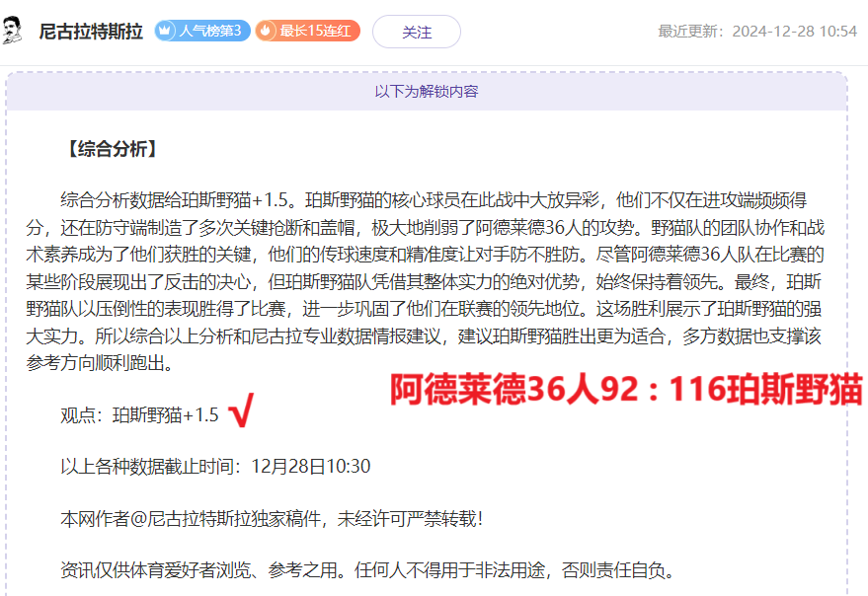Click the line starting 综合分析数据给珀斯野猫+1.5
Image resolution: width=868 pixels, height=596 pixels.
coord(434,199)
